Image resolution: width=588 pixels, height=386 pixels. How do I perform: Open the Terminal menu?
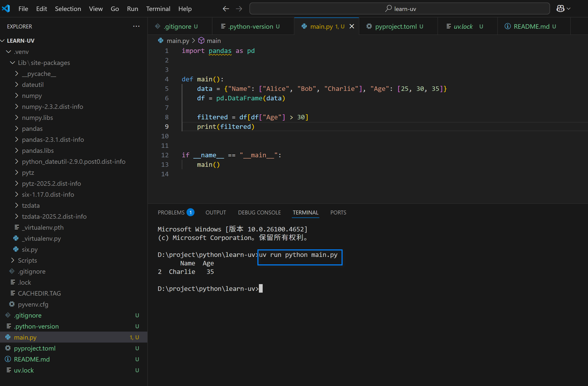[x=158, y=9]
